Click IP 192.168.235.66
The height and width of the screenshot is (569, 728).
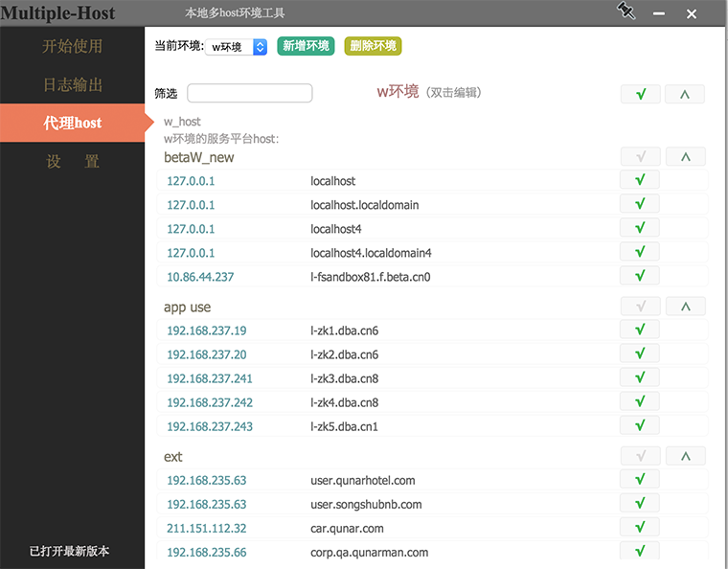tap(207, 553)
